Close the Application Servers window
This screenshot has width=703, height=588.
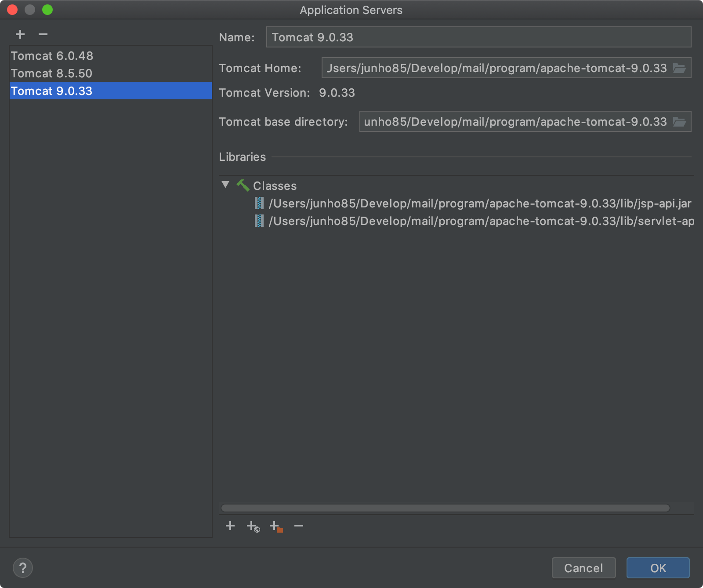coord(12,10)
